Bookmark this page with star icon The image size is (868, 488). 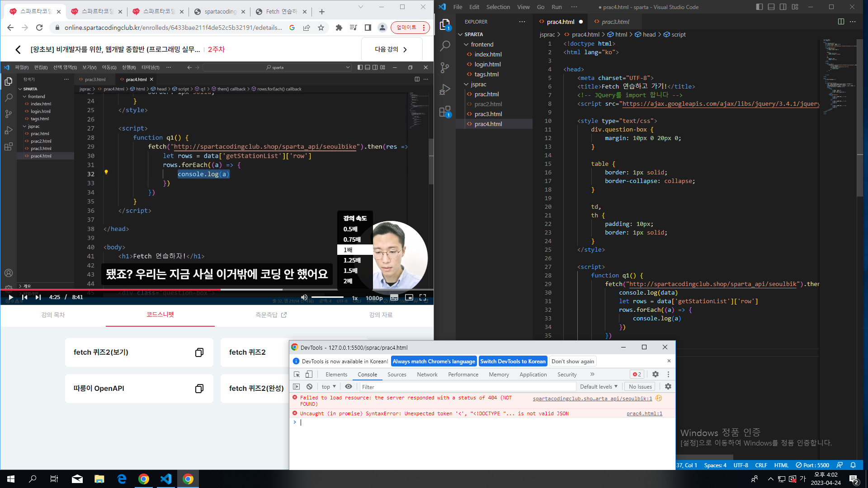321,28
